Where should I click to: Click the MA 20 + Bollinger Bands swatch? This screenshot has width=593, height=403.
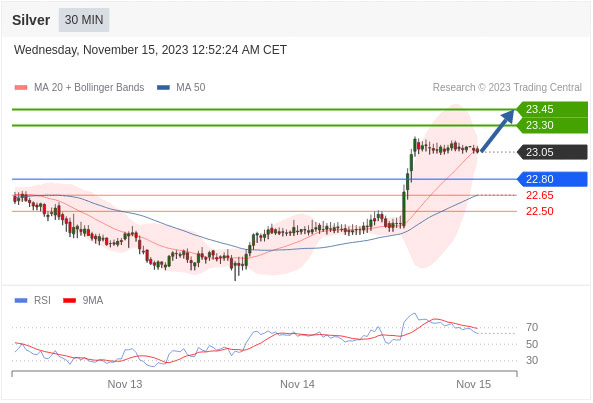(x=21, y=88)
